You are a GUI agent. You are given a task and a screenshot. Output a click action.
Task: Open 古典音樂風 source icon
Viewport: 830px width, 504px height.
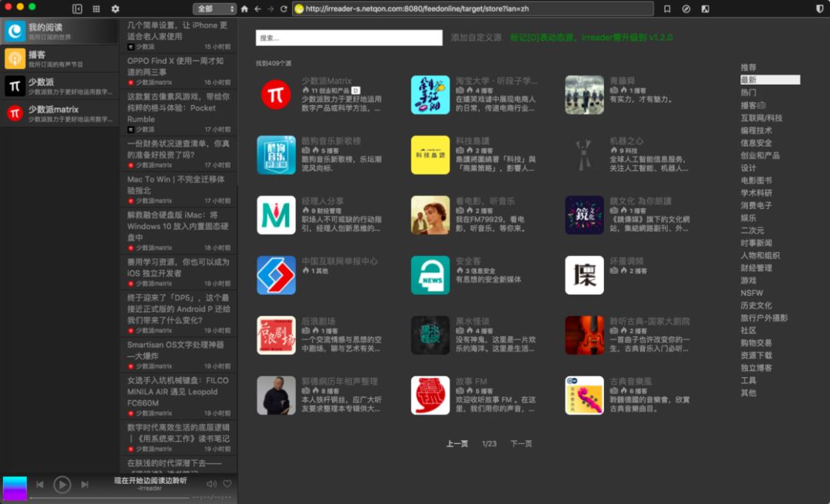584,395
